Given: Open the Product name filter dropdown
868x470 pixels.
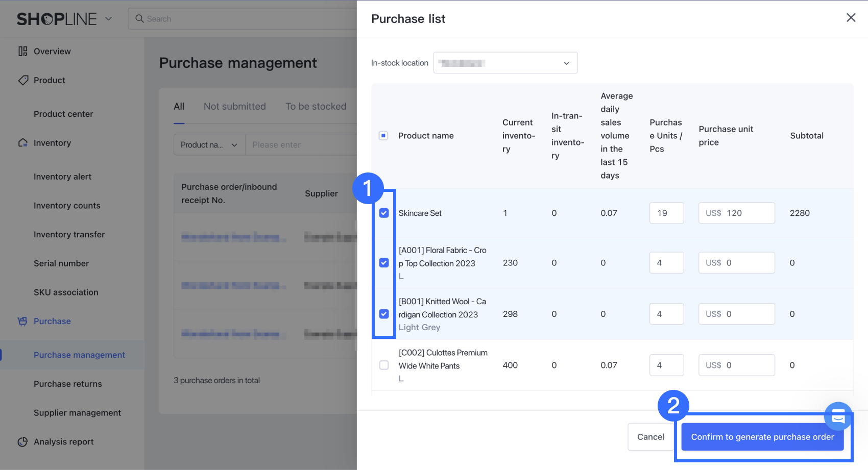Looking at the screenshot, I should coord(209,145).
